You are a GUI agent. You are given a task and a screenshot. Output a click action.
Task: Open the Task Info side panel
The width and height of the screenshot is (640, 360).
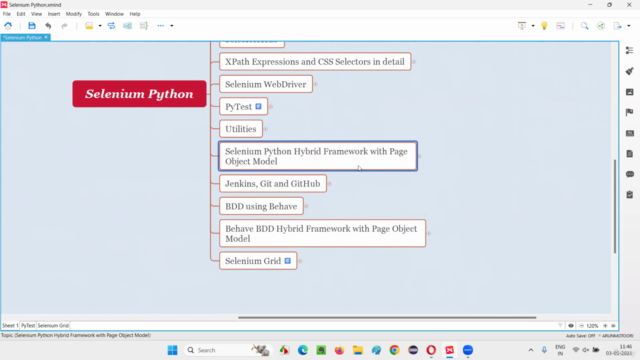click(x=629, y=195)
